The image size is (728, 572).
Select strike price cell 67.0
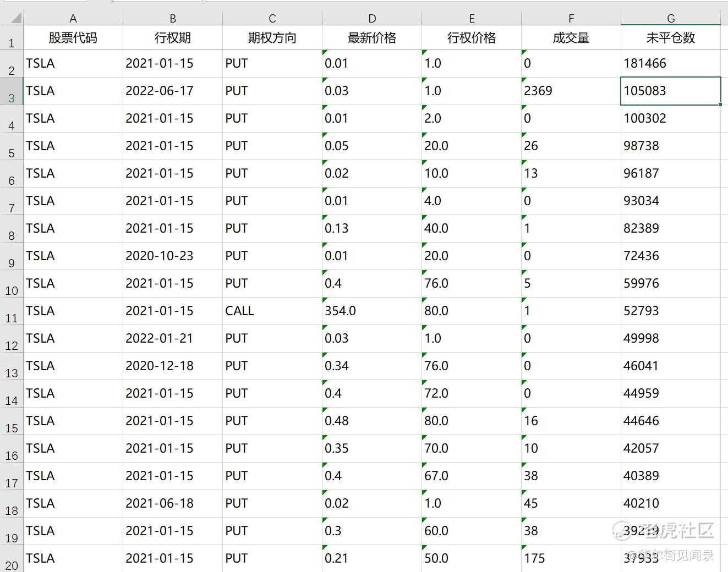(471, 476)
